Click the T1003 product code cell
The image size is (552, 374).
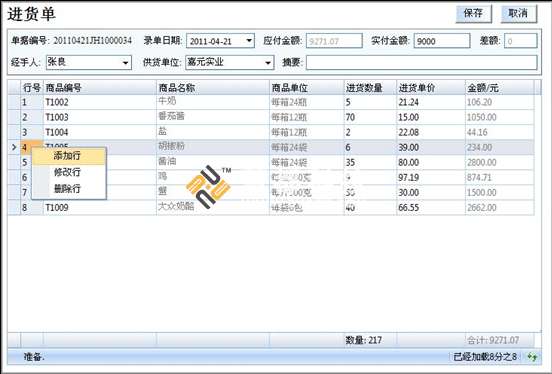coord(100,117)
